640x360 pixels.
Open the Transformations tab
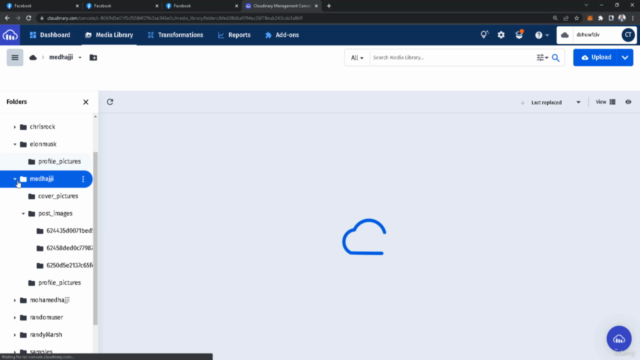(176, 35)
